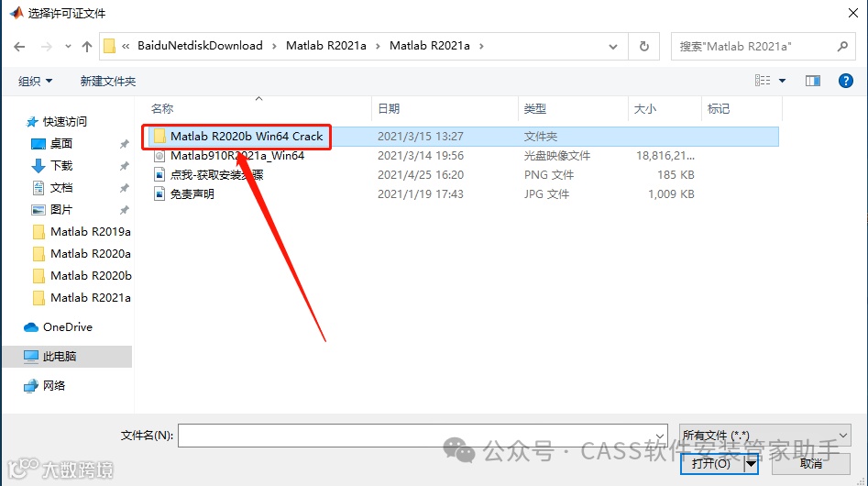
Task: Click 新建文件夹 button
Action: pos(108,82)
